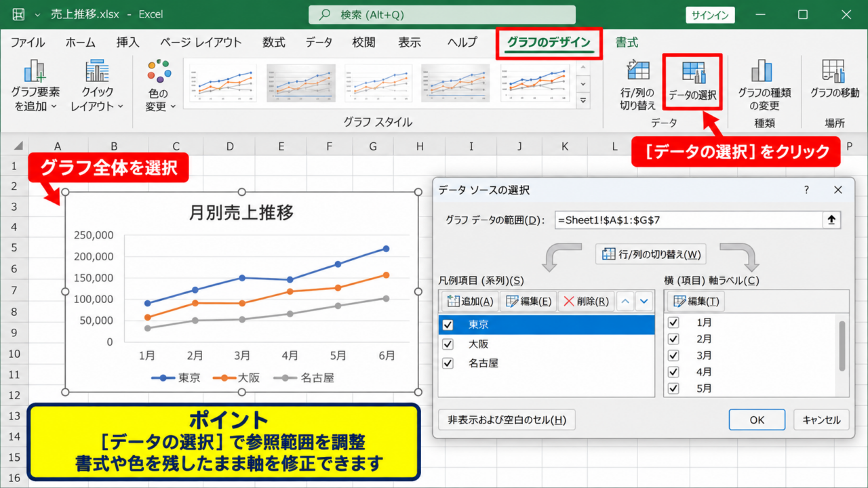The image size is (868, 488).
Task: Click Remove (削除) series button
Action: [586, 302]
